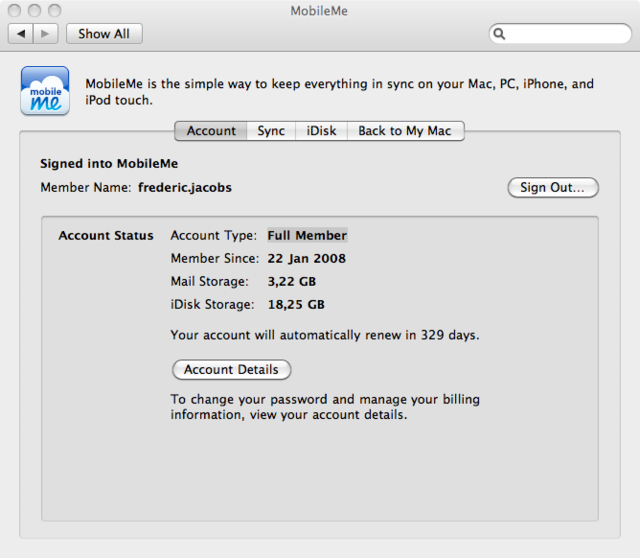Go to Back to My Mac tab
This screenshot has height=558, width=640.
(x=405, y=131)
